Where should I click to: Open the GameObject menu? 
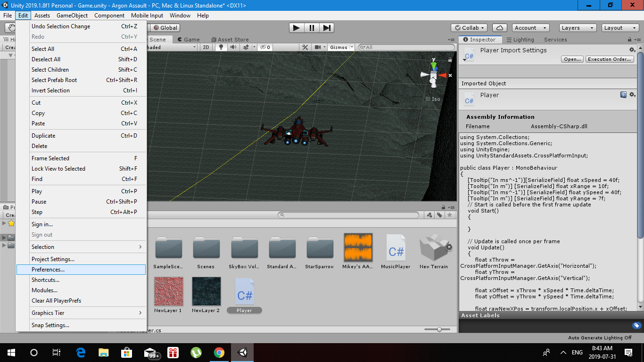click(x=72, y=16)
